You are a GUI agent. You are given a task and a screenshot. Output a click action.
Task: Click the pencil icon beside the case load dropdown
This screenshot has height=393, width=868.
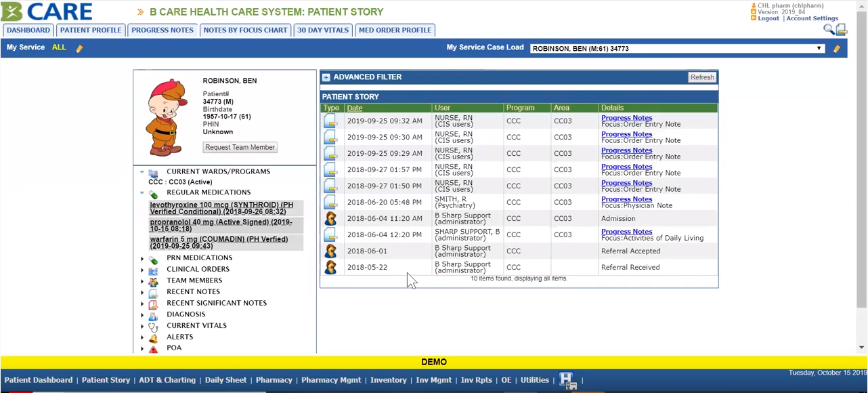[x=837, y=49]
